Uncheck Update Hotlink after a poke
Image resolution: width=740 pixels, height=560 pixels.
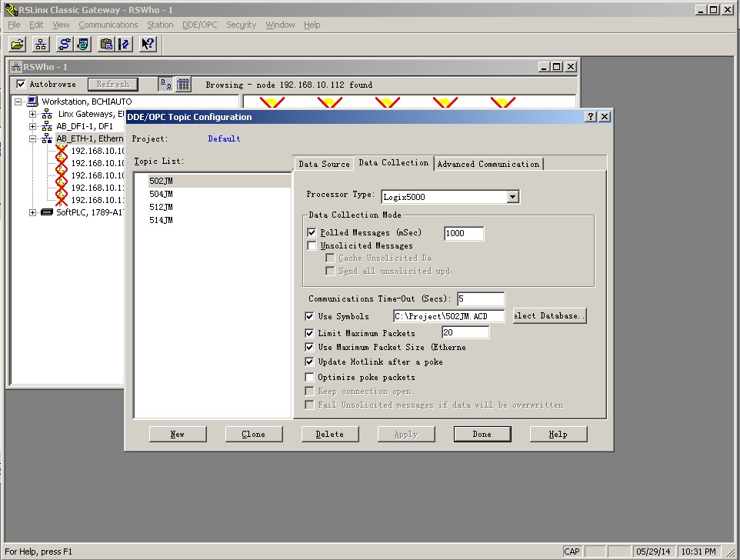click(x=309, y=362)
